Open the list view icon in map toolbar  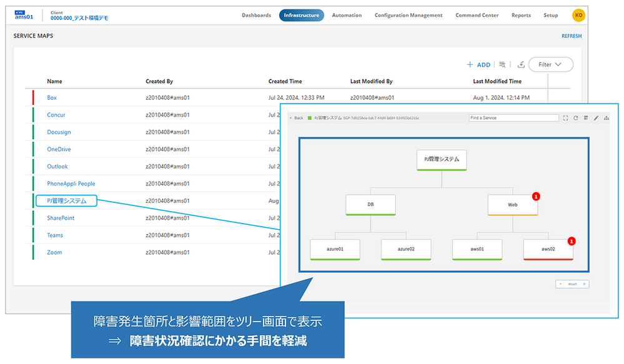click(586, 118)
